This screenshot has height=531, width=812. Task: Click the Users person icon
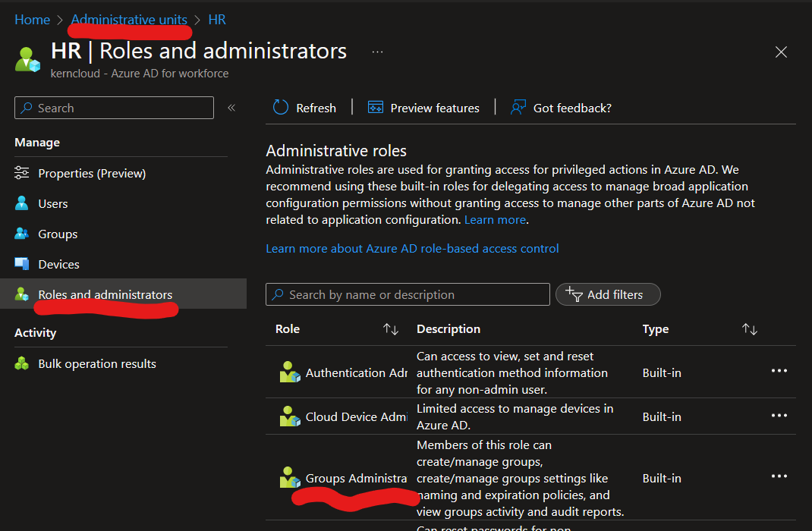pos(22,203)
